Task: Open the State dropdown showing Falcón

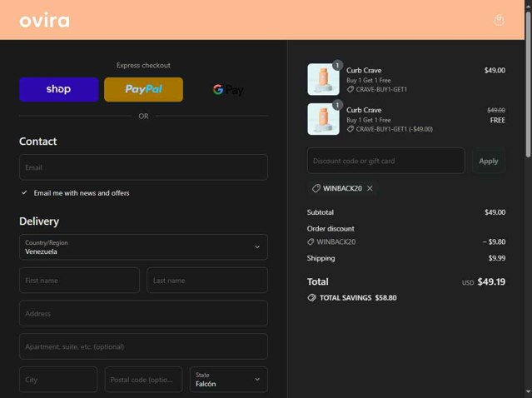Action: click(229, 380)
